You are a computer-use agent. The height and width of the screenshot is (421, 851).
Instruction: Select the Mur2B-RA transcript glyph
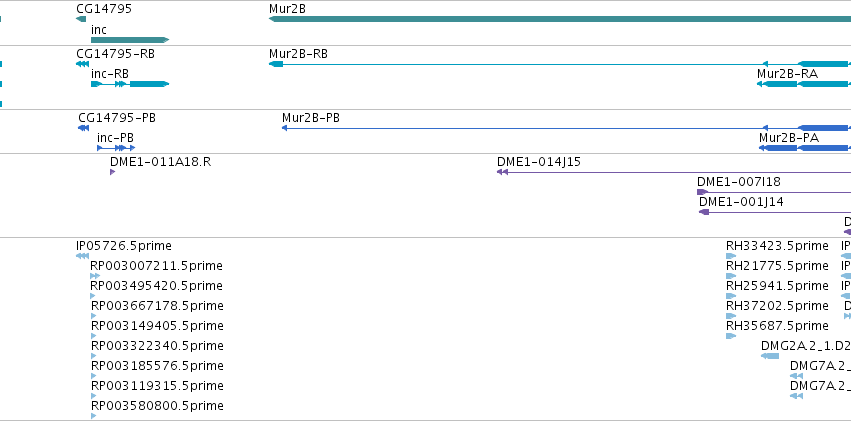pyautogui.click(x=804, y=84)
